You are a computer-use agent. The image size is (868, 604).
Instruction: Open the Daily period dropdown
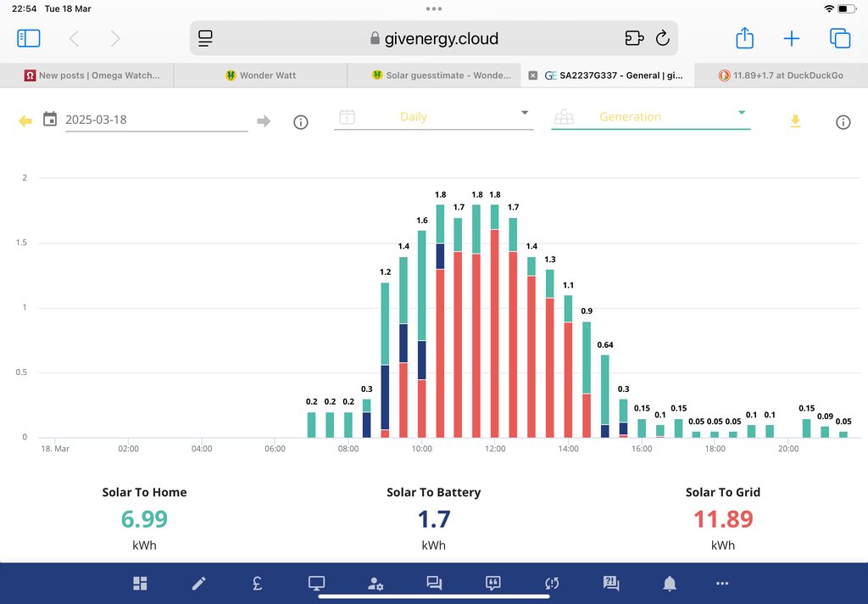[433, 117]
